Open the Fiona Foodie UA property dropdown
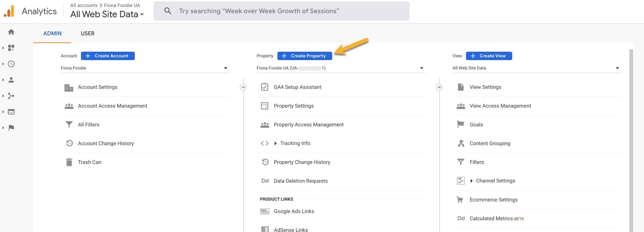The image size is (644, 232). tap(341, 68)
